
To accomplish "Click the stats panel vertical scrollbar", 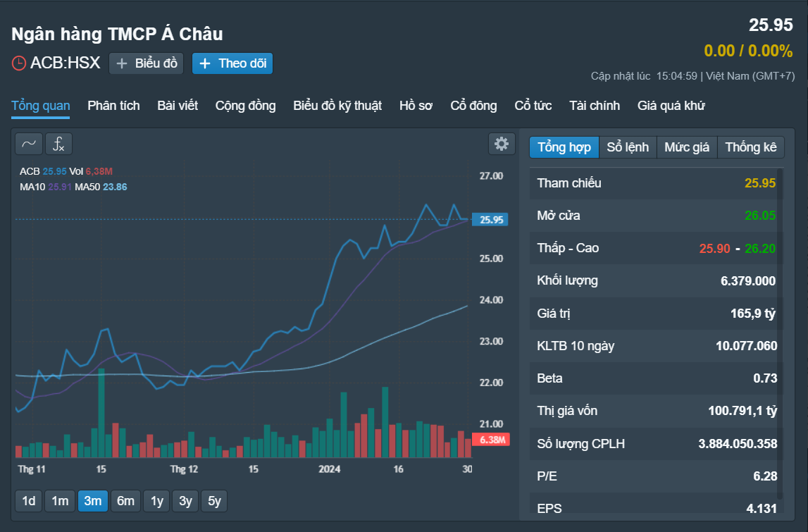I will [x=781, y=334].
